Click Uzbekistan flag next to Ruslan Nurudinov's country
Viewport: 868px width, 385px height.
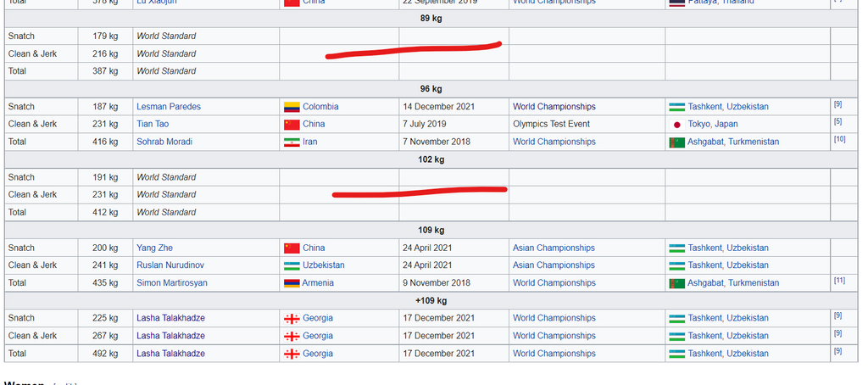click(292, 265)
